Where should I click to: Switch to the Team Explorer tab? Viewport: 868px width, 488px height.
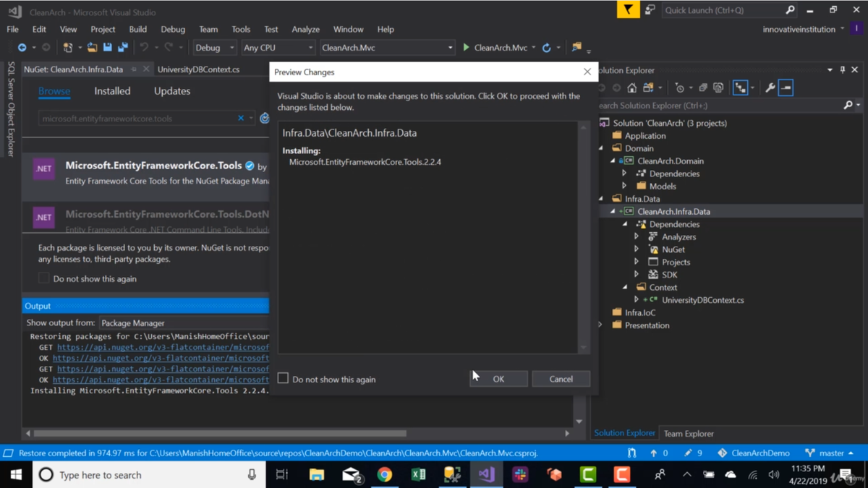click(689, 434)
